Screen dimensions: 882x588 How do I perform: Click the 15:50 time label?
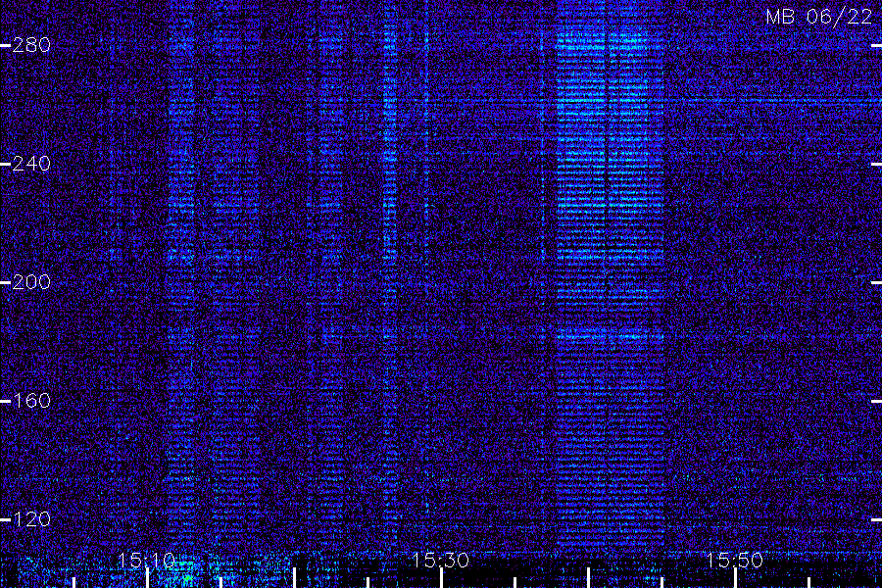(735, 560)
